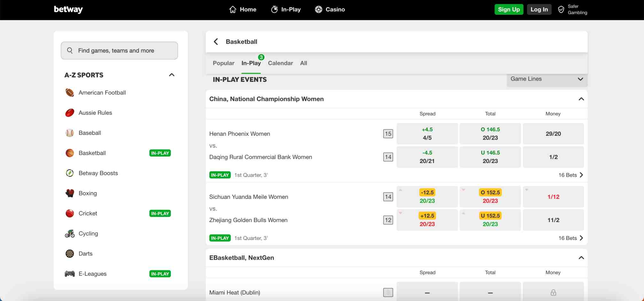Select the Baseball icon in sports list

[70, 133]
